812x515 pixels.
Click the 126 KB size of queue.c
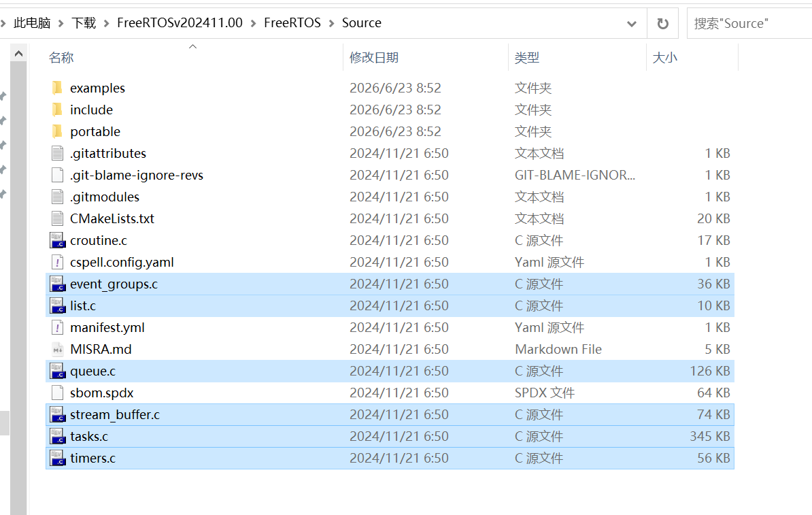[709, 371]
